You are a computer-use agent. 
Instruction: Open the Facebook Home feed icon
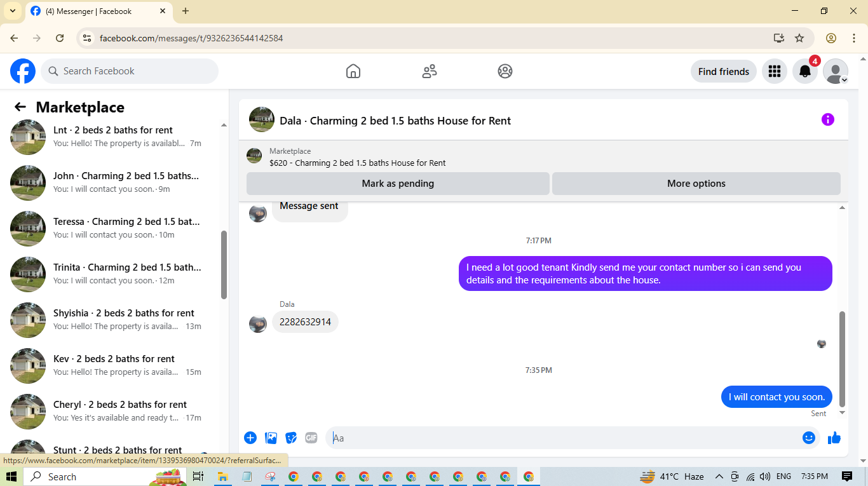pyautogui.click(x=353, y=71)
